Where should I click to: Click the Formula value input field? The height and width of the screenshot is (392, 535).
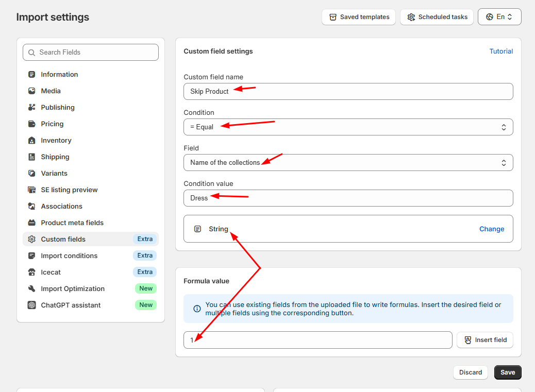tap(318, 340)
